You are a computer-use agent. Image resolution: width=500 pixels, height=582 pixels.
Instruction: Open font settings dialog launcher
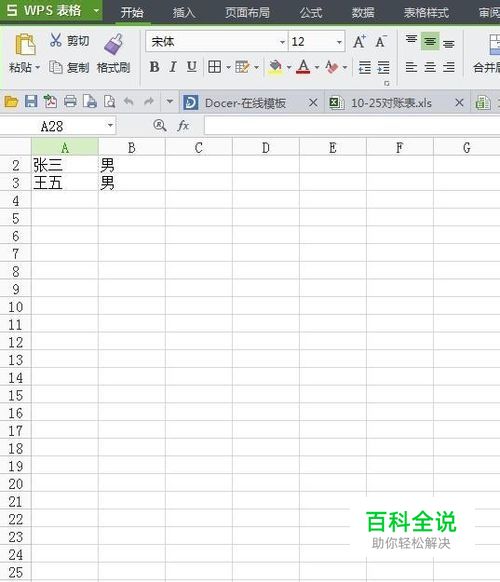click(x=387, y=84)
